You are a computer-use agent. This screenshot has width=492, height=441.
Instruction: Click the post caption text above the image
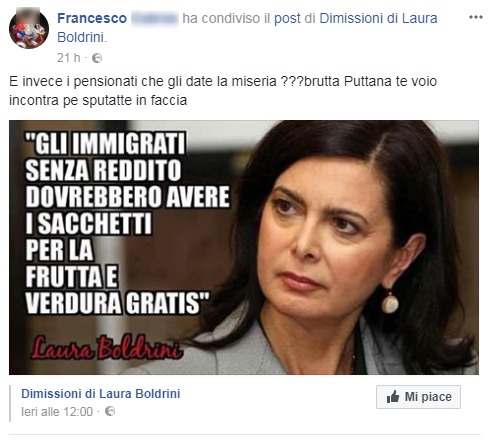pyautogui.click(x=223, y=91)
